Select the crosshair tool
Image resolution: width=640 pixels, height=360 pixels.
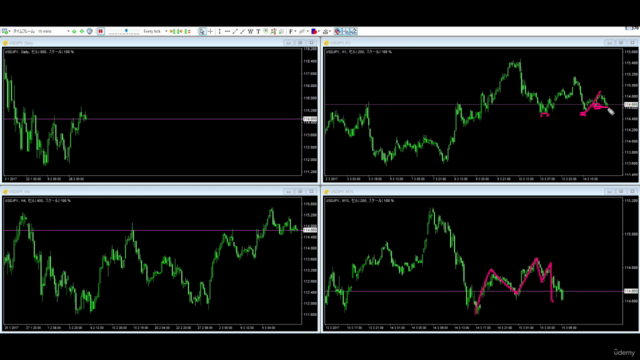click(211, 31)
